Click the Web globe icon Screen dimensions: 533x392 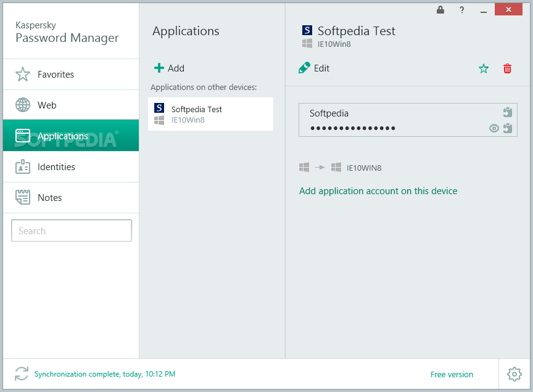click(23, 105)
